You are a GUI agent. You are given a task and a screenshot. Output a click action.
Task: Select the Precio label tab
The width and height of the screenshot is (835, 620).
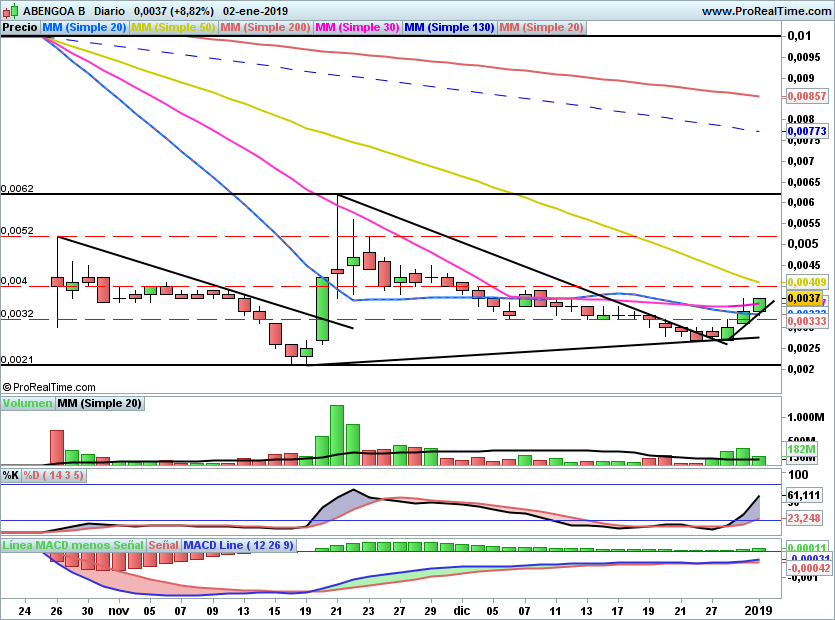(x=20, y=27)
